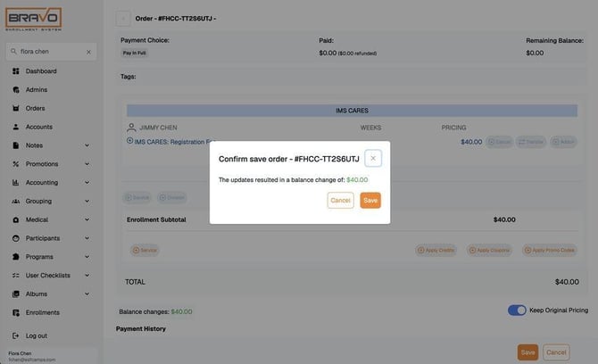
Task: Click the Log out arrow icon
Action: point(16,335)
